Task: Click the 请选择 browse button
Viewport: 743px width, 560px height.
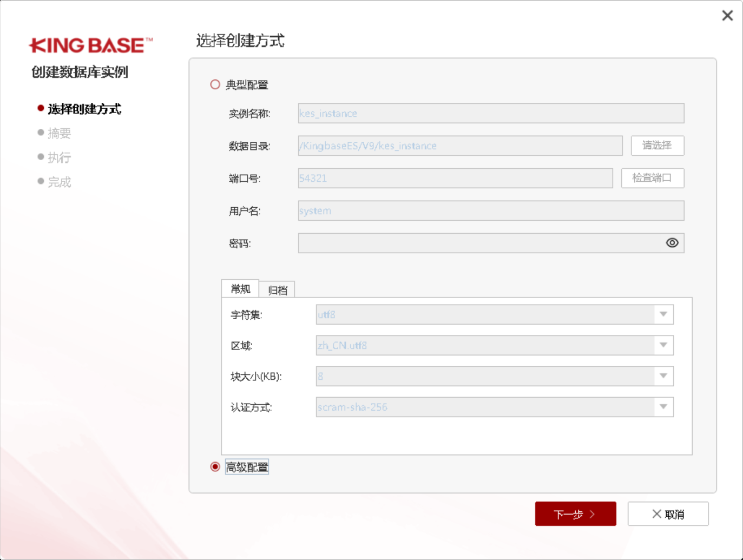Action: pyautogui.click(x=657, y=146)
